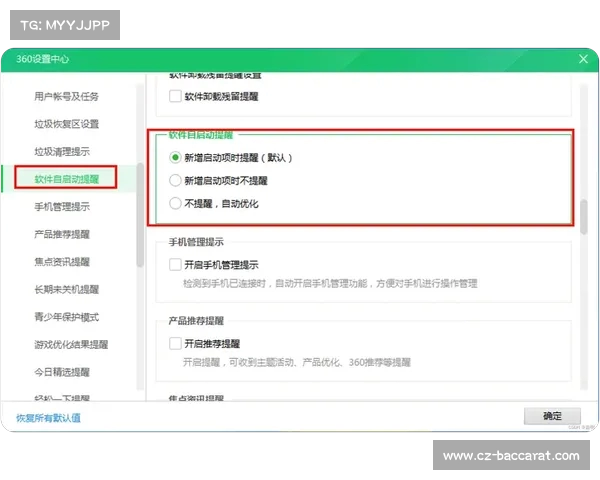
Task: Open 垃圾恢复区设置 section
Action: pos(67,124)
